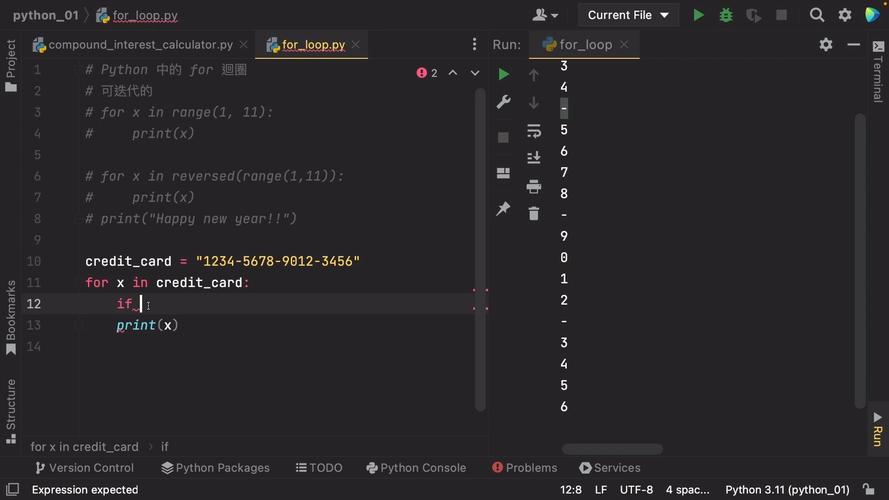Jump to next highlighted error
This screenshot has height=500, width=889.
pos(475,73)
